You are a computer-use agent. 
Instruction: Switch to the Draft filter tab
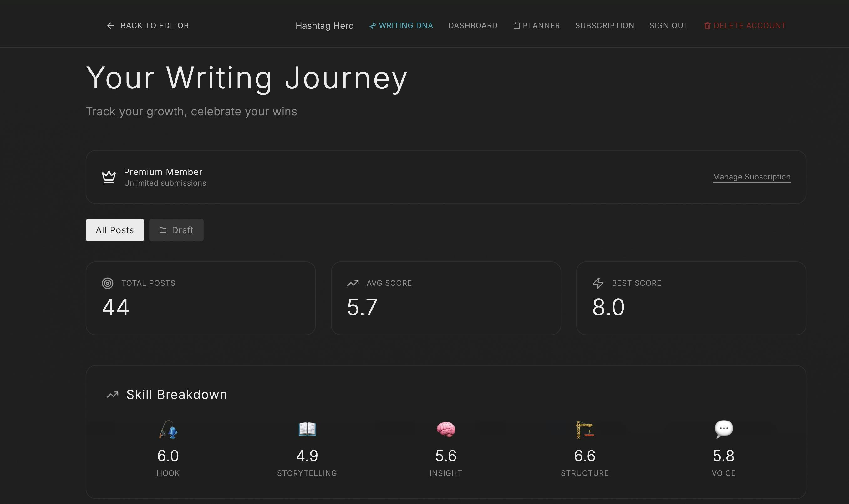coord(176,230)
